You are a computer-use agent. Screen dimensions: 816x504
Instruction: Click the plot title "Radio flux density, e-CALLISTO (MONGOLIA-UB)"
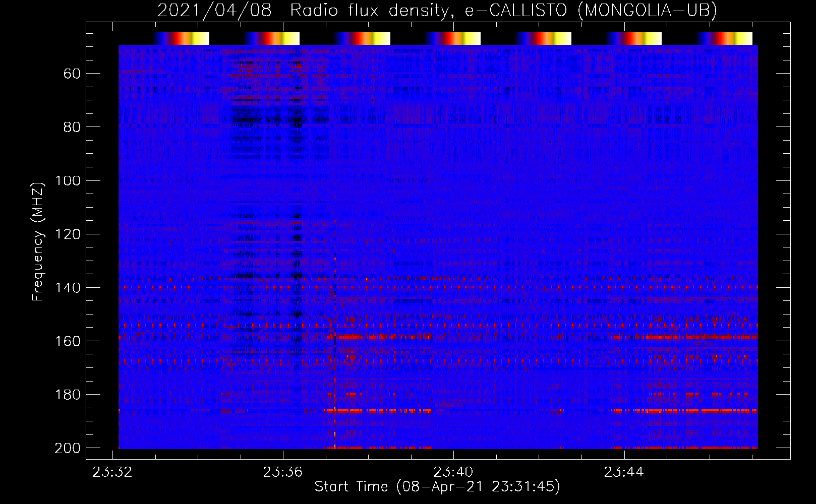pyautogui.click(x=503, y=10)
